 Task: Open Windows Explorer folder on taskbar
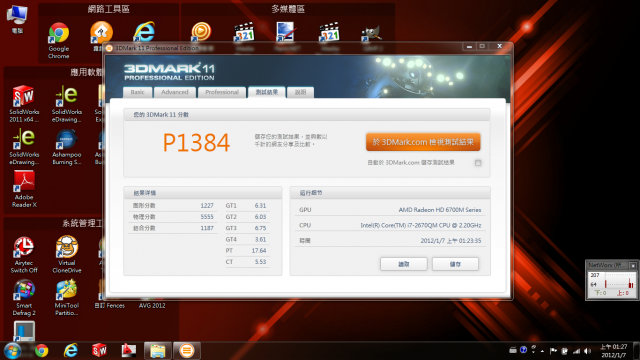point(158,351)
